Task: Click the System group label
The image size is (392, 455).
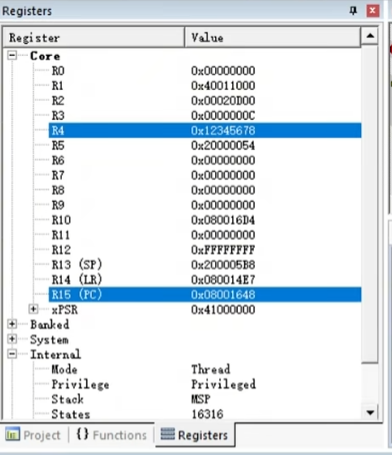Action: (x=49, y=339)
